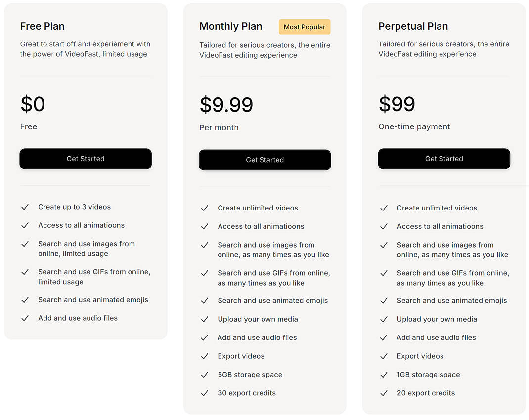Image resolution: width=529 pixels, height=420 pixels.
Task: Click the Free Plan heading
Action: coord(42,26)
